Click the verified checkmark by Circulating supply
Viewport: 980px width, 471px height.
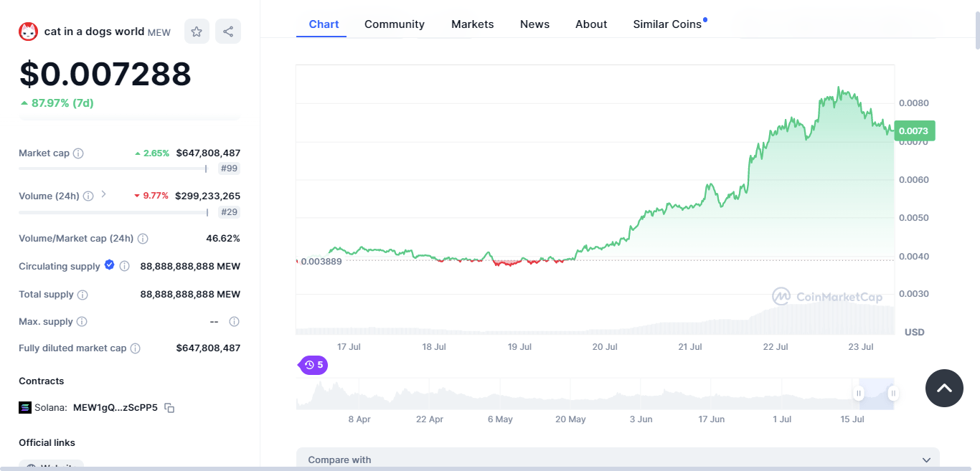(x=110, y=265)
